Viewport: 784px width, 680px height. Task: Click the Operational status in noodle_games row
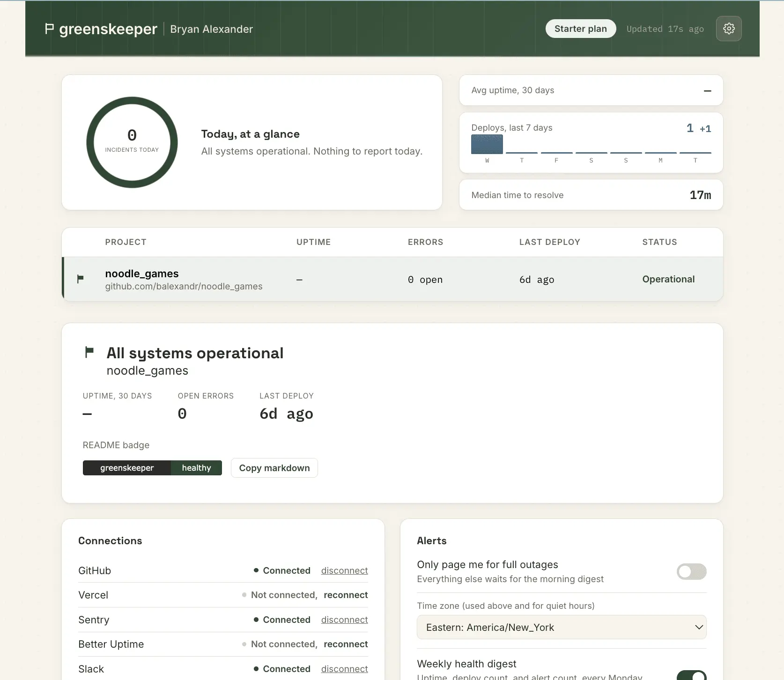(668, 279)
